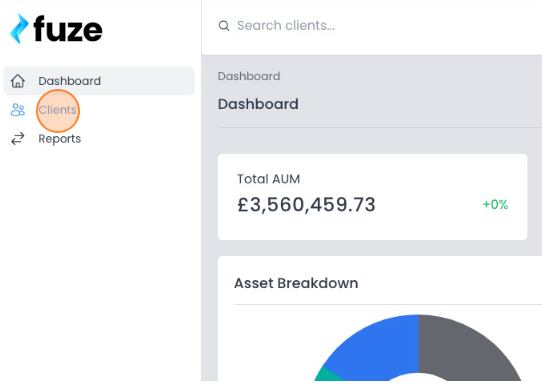Click the Total AUM label

coord(269,179)
